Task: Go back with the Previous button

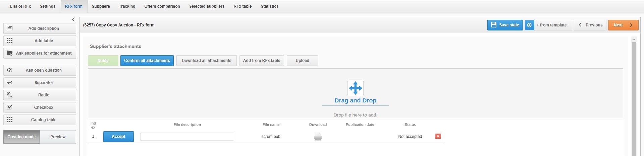Action: click(590, 25)
